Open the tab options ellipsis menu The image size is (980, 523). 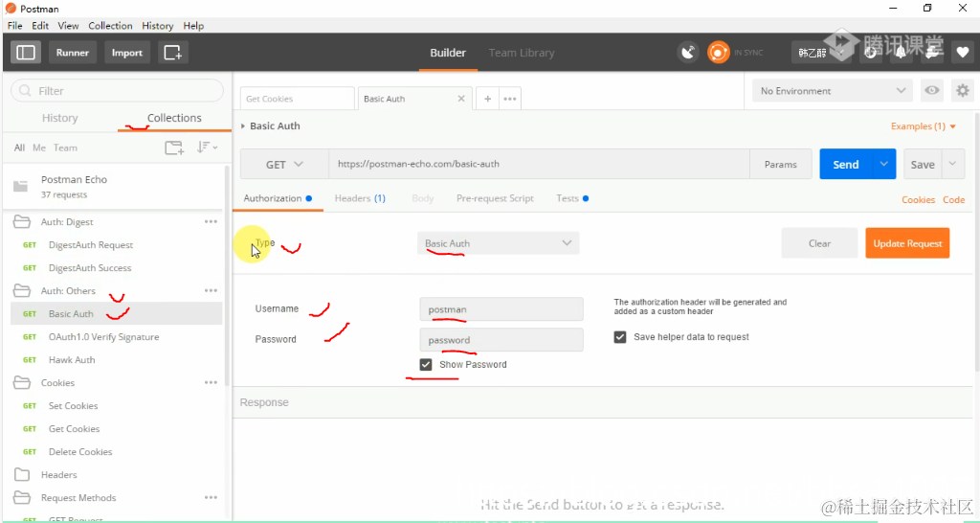[x=510, y=99]
